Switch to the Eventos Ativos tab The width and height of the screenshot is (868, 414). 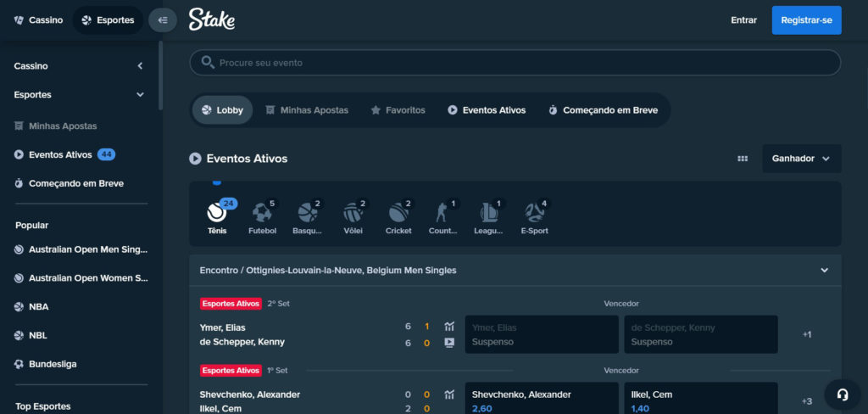pyautogui.click(x=487, y=110)
